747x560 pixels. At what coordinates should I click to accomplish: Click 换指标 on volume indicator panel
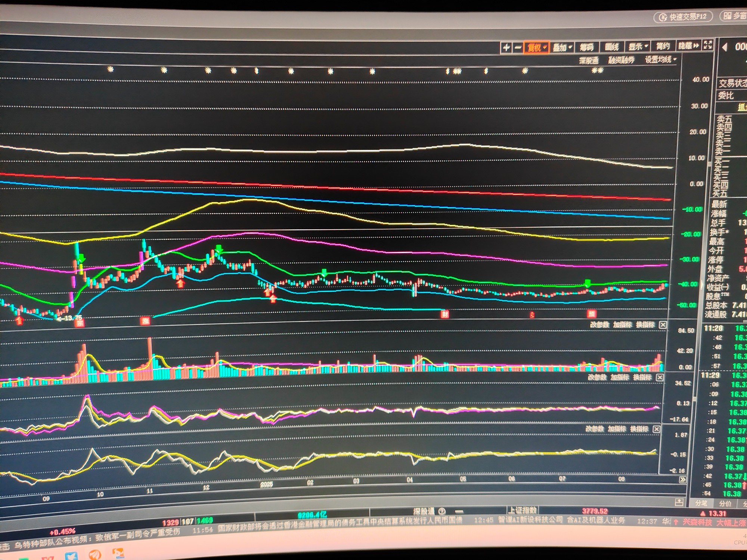pos(645,324)
